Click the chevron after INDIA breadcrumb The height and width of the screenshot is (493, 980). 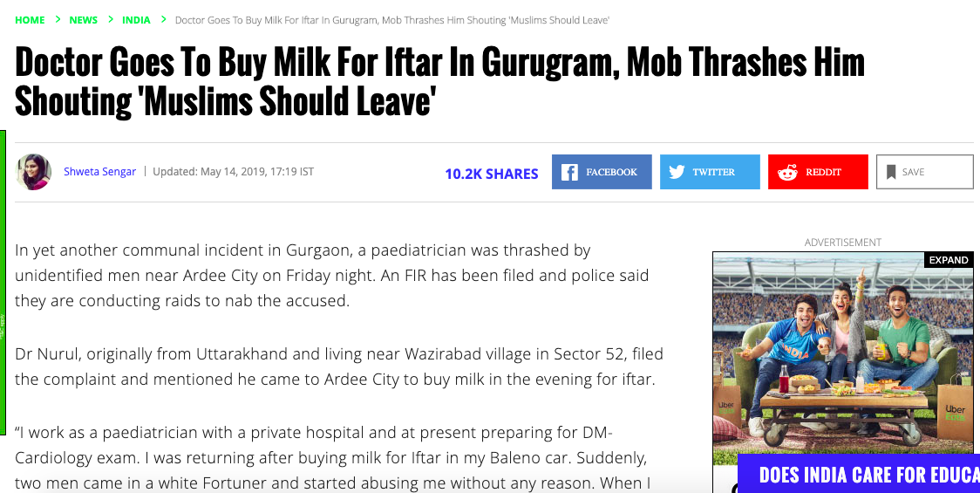point(162,19)
